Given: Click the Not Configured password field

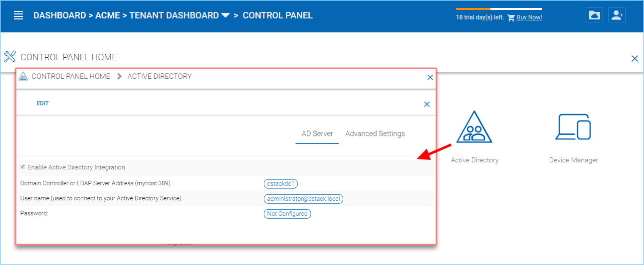Looking at the screenshot, I should [287, 214].
